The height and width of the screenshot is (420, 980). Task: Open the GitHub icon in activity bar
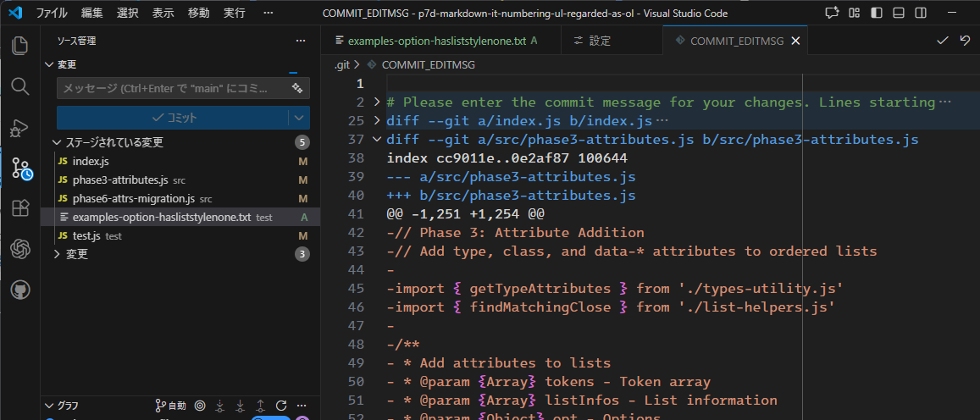tap(19, 290)
